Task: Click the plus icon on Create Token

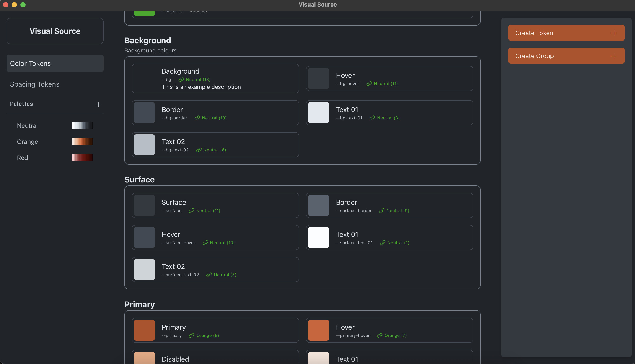Action: coord(614,33)
